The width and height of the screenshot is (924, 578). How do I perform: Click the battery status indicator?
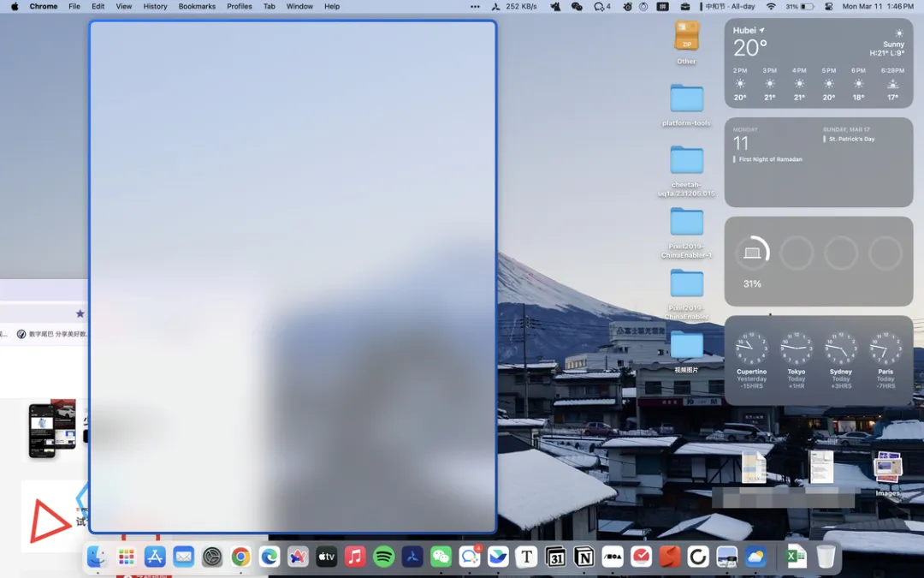(x=800, y=7)
